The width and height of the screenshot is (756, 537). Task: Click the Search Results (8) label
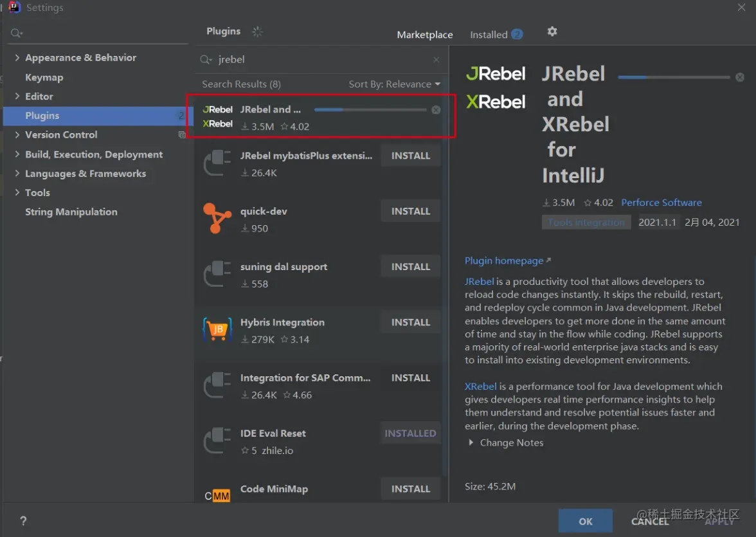coord(241,84)
